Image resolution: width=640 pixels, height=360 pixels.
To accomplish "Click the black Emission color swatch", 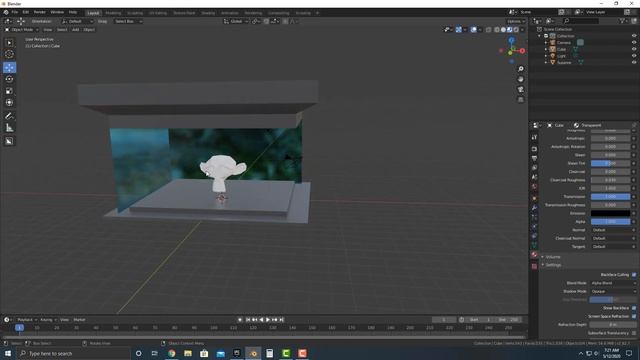I will pos(610,213).
